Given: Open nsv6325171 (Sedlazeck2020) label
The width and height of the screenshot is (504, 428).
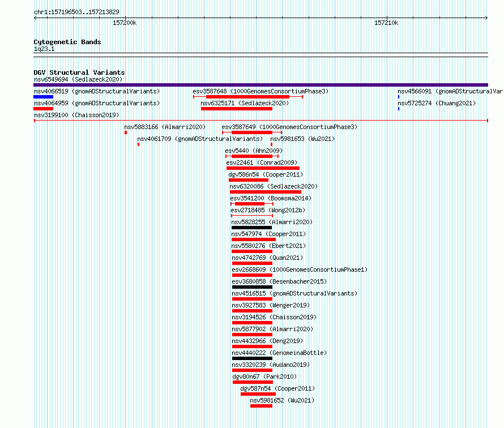Looking at the screenshot, I should pos(245,103).
